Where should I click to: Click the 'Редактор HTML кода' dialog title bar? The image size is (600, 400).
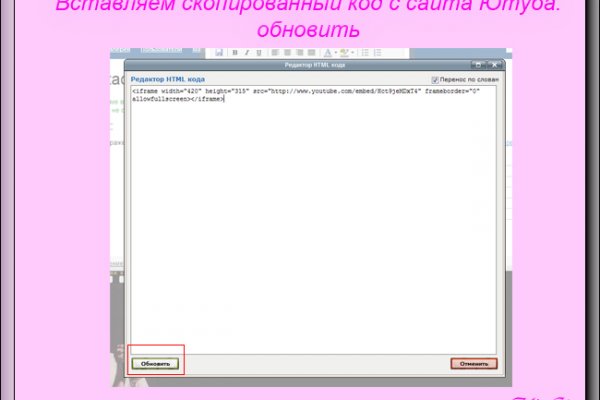(x=300, y=64)
